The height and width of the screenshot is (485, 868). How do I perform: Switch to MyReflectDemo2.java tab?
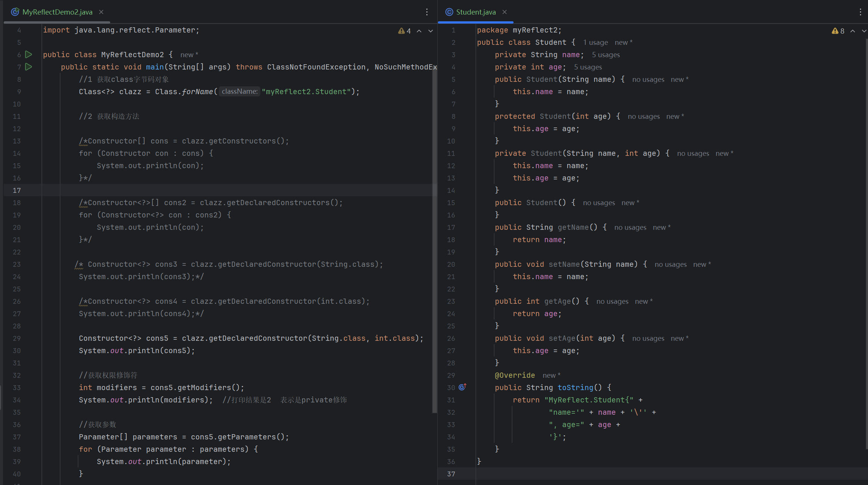click(x=57, y=12)
